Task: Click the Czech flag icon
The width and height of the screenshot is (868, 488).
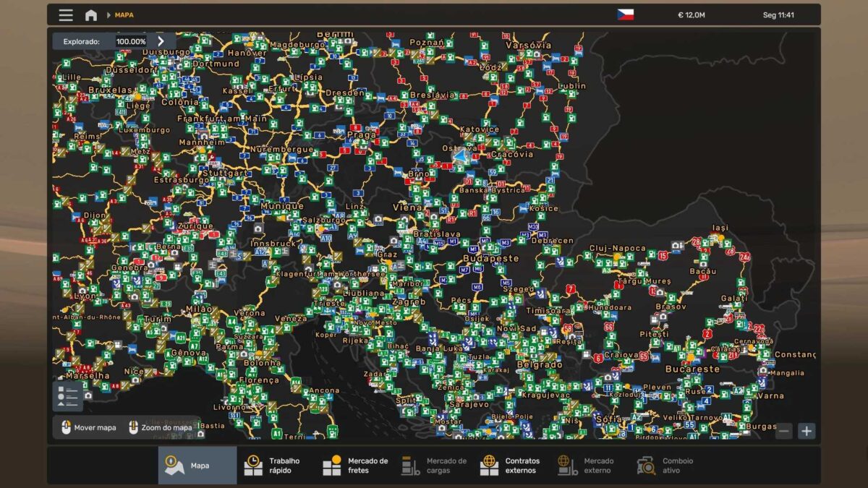Action: pyautogui.click(x=625, y=15)
